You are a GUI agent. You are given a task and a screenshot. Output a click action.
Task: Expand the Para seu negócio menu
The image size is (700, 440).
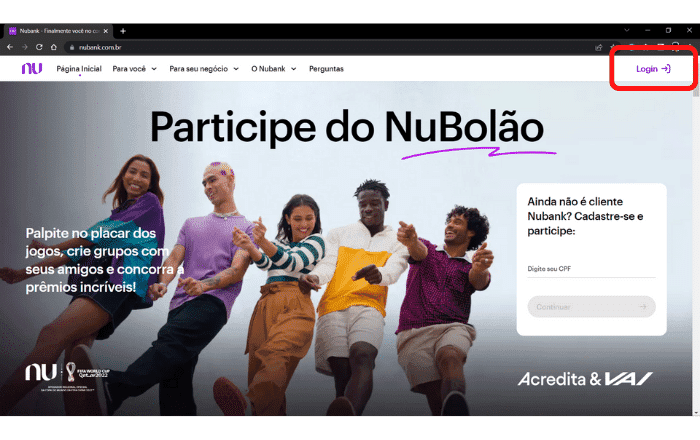(204, 69)
